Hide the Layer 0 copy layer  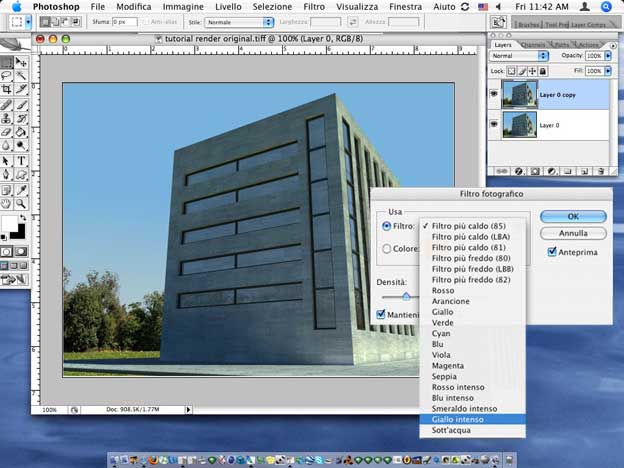pos(495,95)
